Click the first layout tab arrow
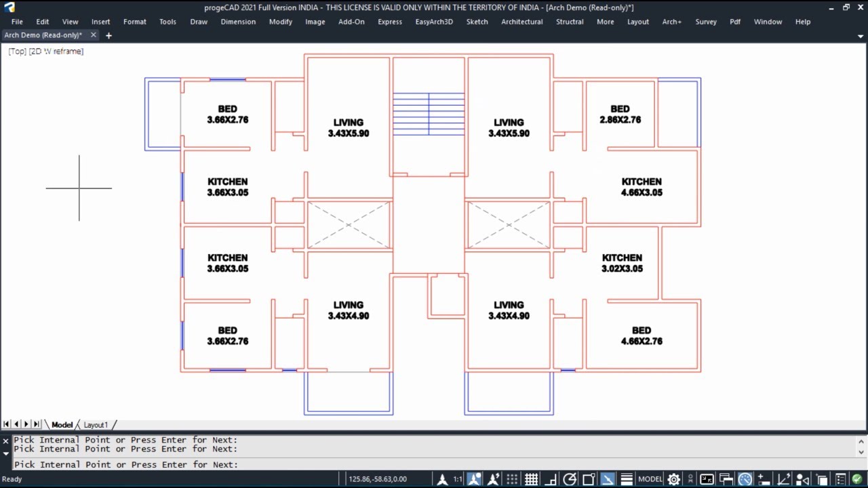Screen dimensions: 868x488 click(6, 424)
